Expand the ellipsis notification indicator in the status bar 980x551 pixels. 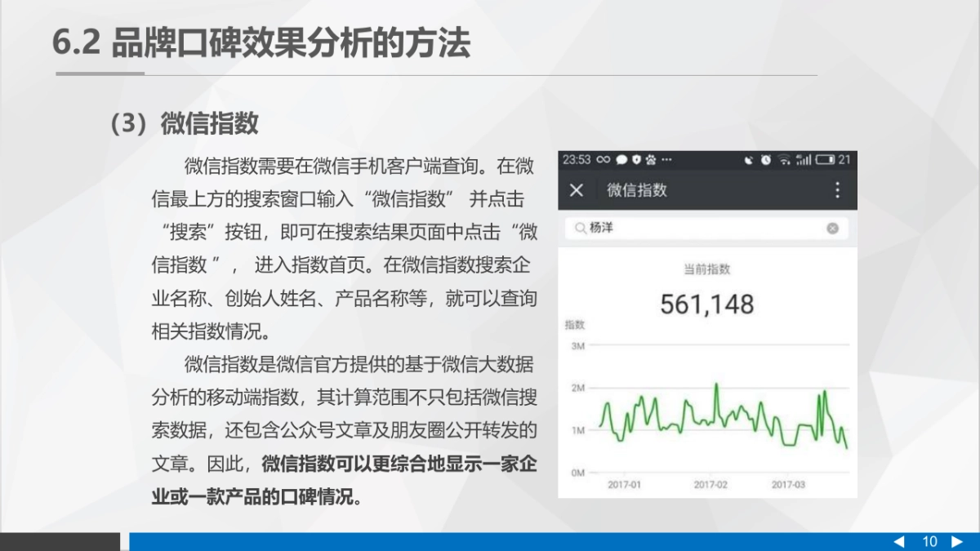click(x=666, y=158)
